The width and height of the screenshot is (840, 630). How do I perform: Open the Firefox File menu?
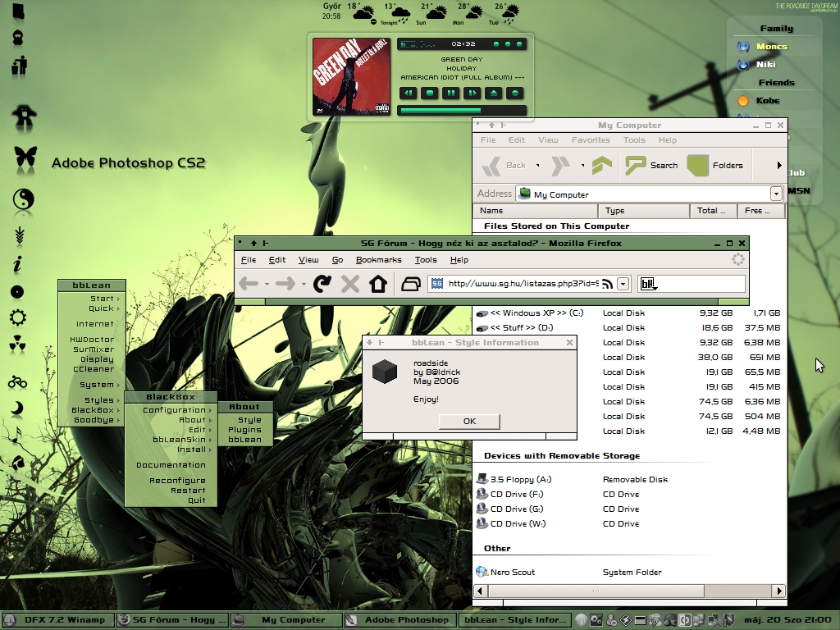point(249,260)
